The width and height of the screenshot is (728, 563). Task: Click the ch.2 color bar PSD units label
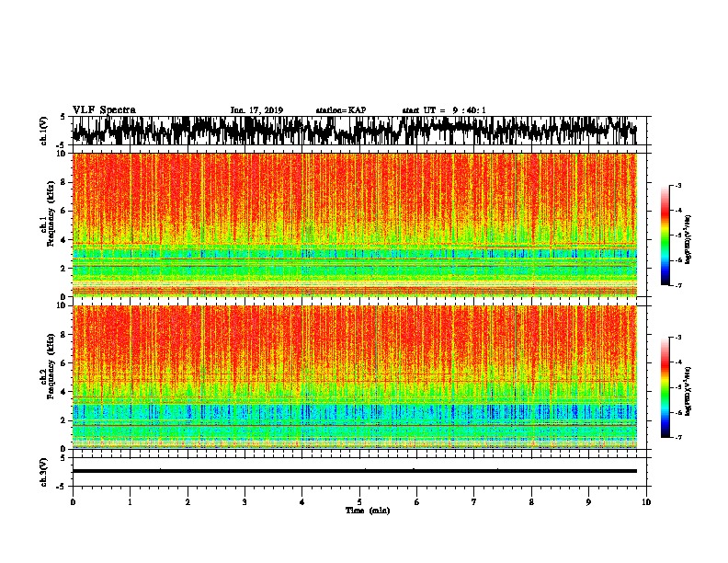pos(688,391)
